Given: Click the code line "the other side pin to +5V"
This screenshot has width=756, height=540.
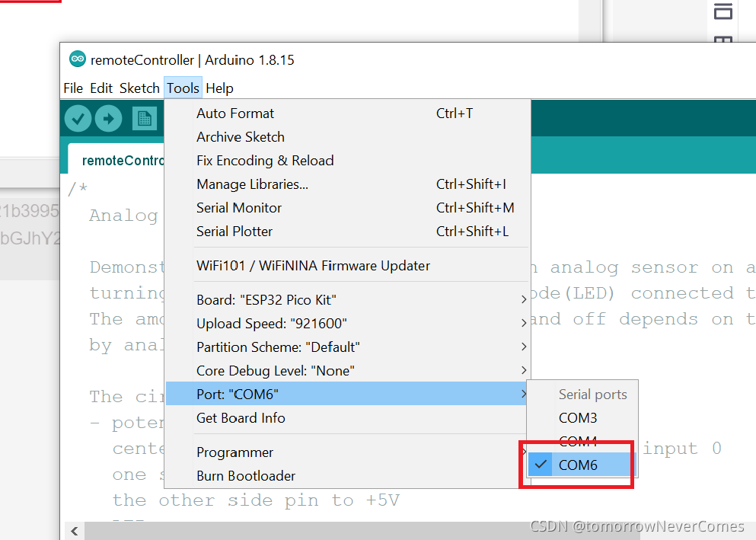Looking at the screenshot, I should click(256, 500).
